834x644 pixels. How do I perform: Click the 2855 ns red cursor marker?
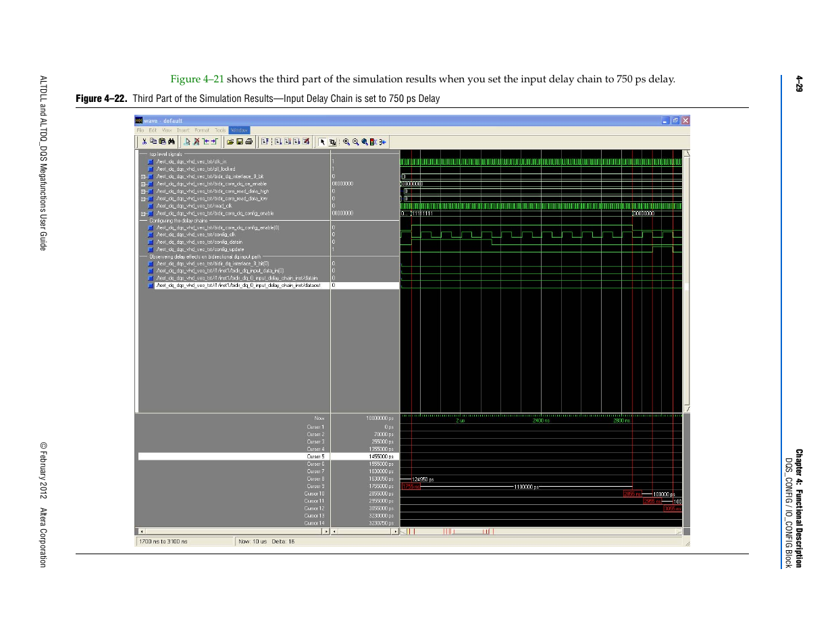tap(632, 494)
